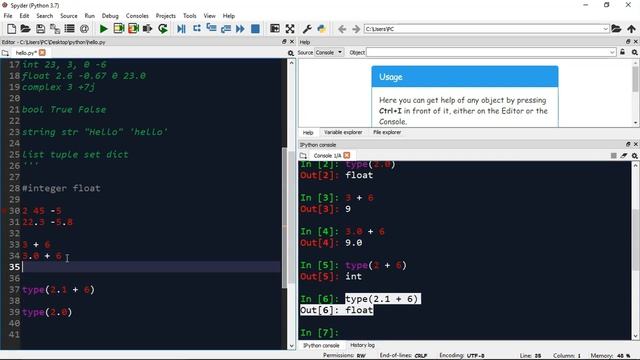Go forward with right arrow icon
Viewport: 640px width, 360px height.
[x=356, y=29]
